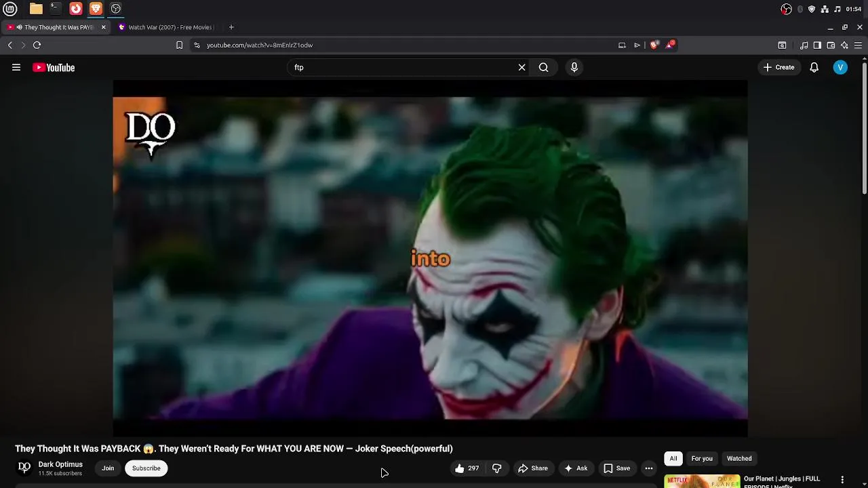Open the Leo AI assistant icon
Screen dimensions: 868x488
(844, 45)
